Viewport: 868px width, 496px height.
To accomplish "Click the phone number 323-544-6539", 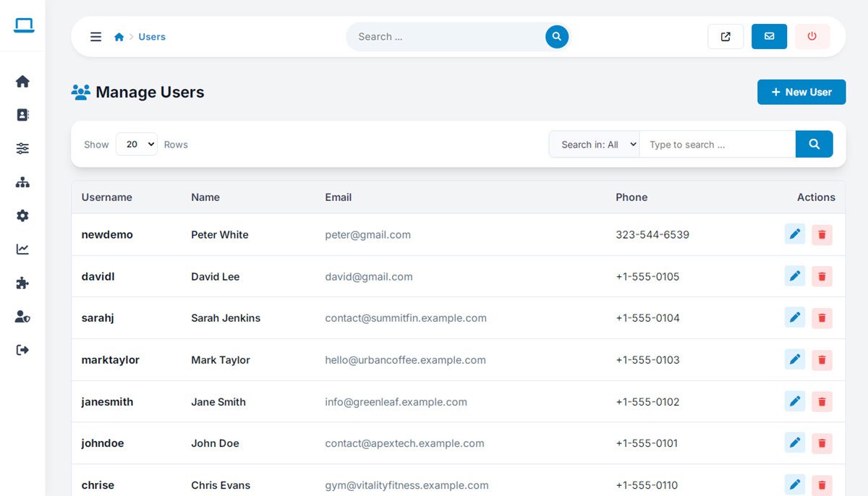I will click(652, 235).
